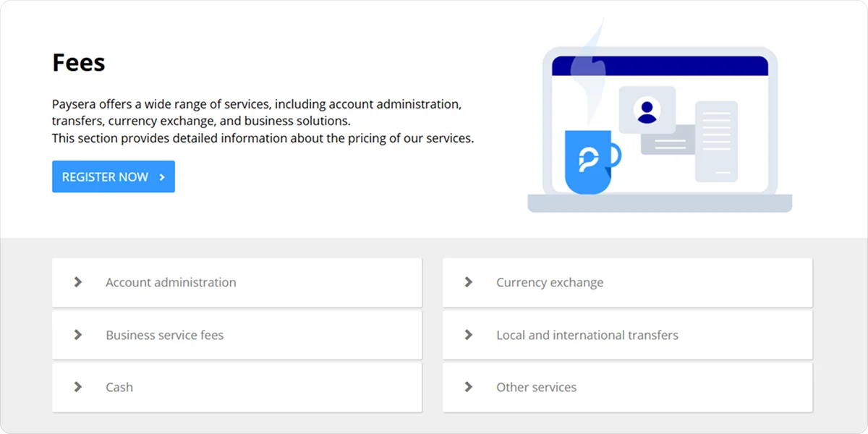
Task: Click the Fees page heading
Action: coord(79,63)
